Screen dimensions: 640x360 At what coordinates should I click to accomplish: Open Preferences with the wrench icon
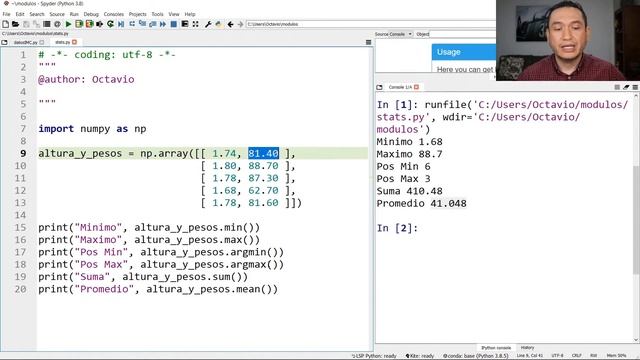pyautogui.click(x=208, y=24)
